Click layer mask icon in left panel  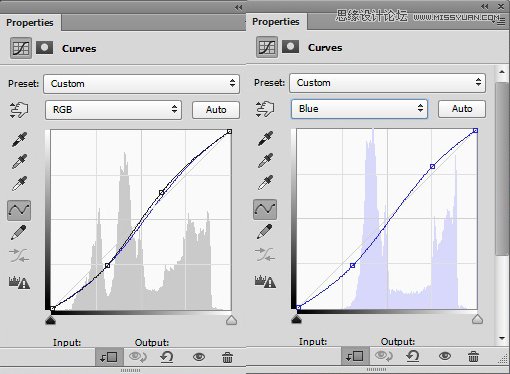[x=44, y=48]
